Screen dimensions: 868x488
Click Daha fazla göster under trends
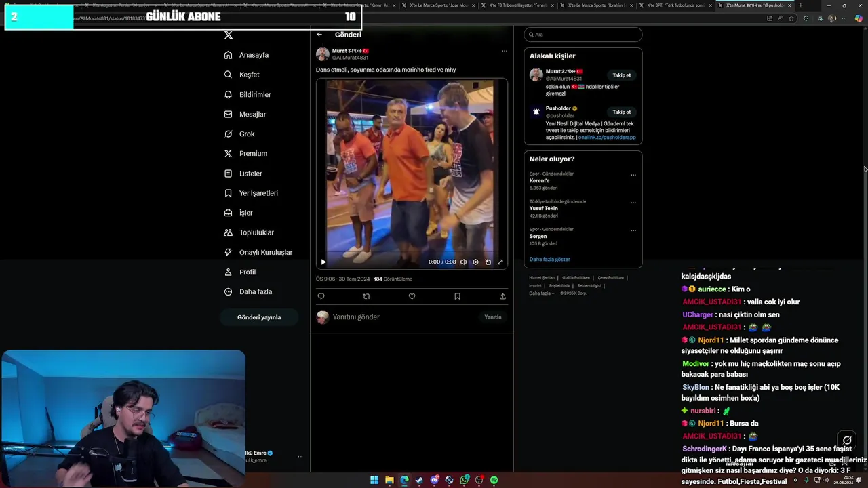pos(549,259)
